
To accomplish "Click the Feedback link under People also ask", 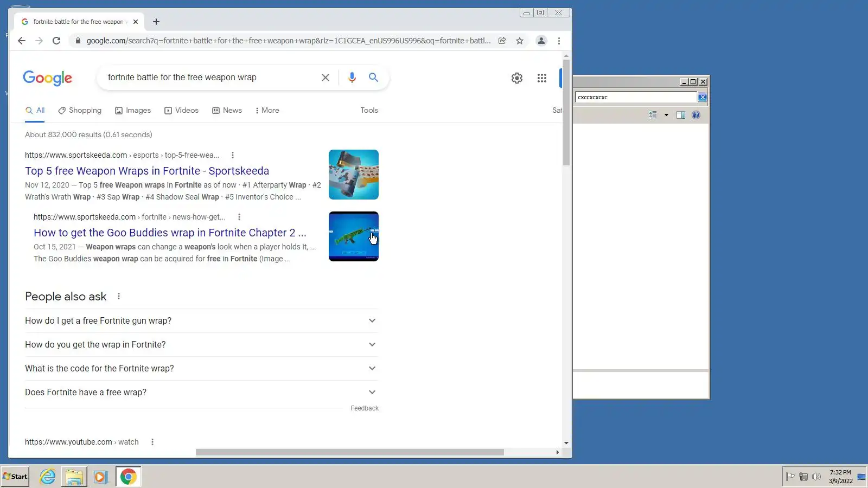I will 365,408.
